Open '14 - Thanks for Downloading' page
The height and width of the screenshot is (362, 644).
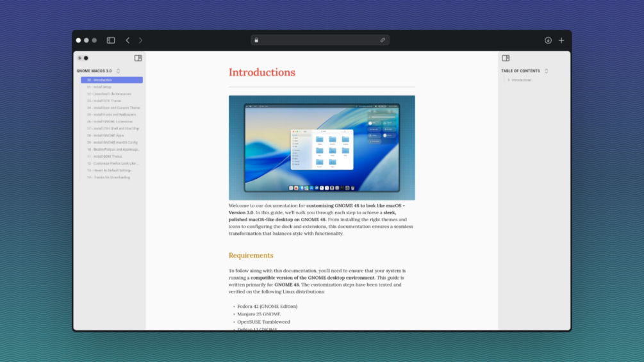[x=108, y=177]
